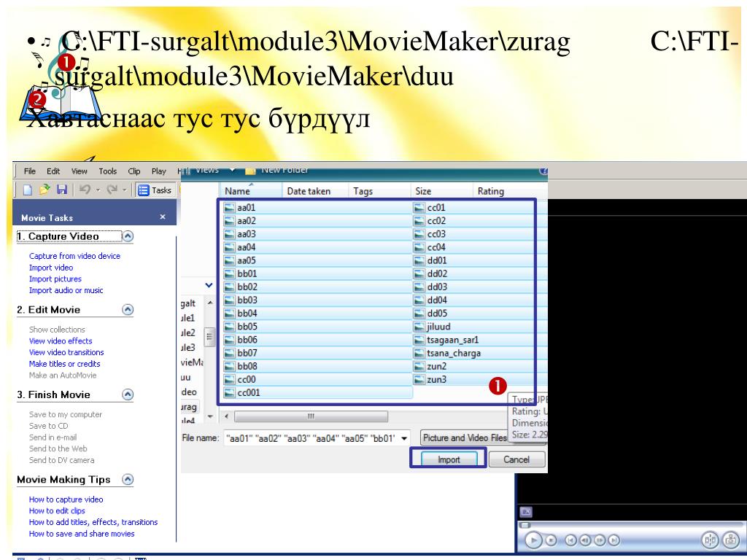Play the preview in the monitor

[533, 540]
